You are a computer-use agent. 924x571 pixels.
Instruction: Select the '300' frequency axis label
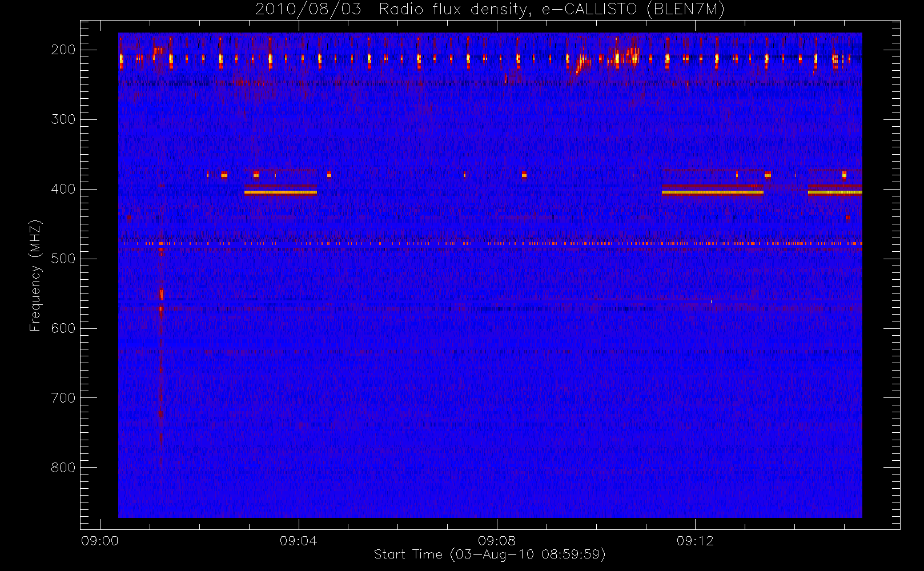click(x=63, y=119)
